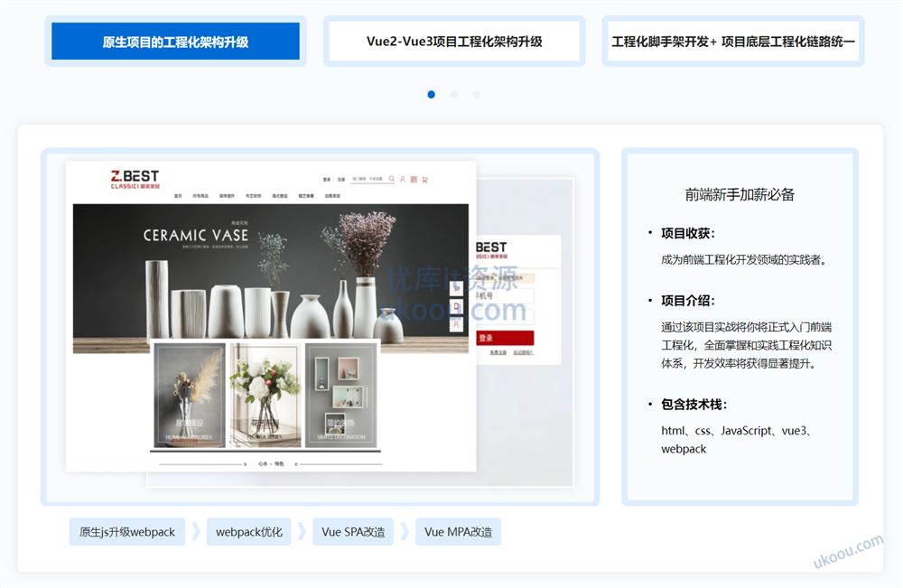
Task: Click the 项目介绍 heading
Action: (x=687, y=301)
